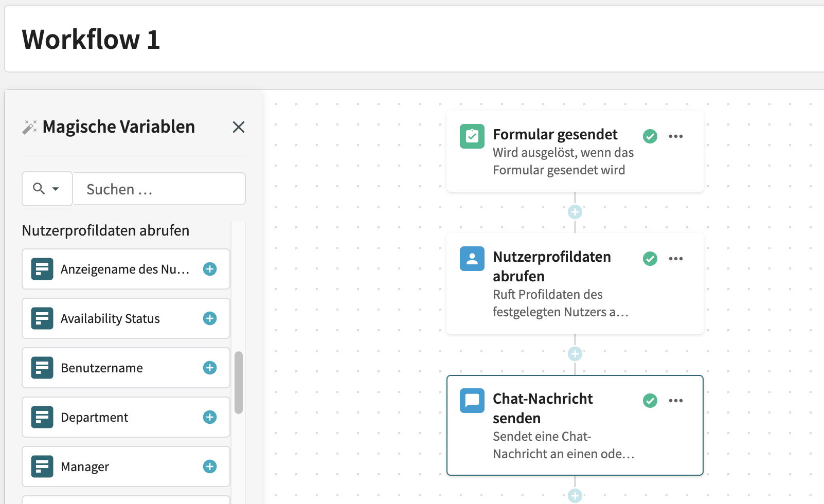Open three-dot menu of Nutzerprofildaten abrufen
Screen dimensions: 824x504
pos(675,259)
